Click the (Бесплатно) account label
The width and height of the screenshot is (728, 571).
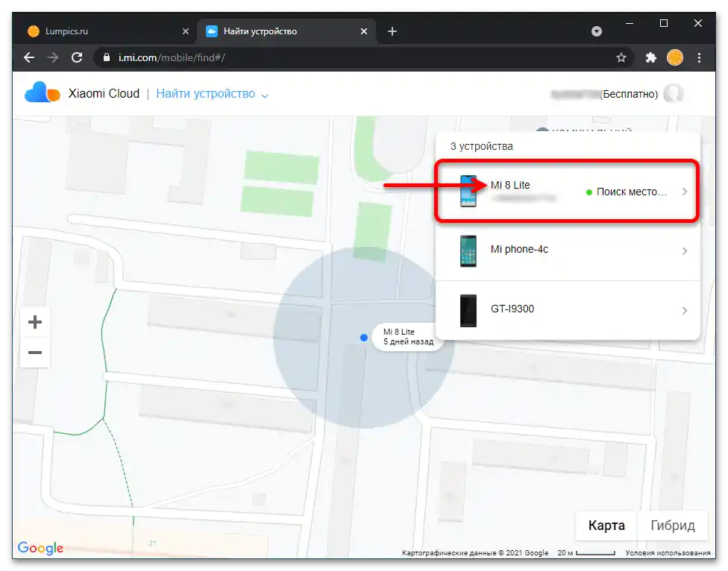[x=629, y=94]
